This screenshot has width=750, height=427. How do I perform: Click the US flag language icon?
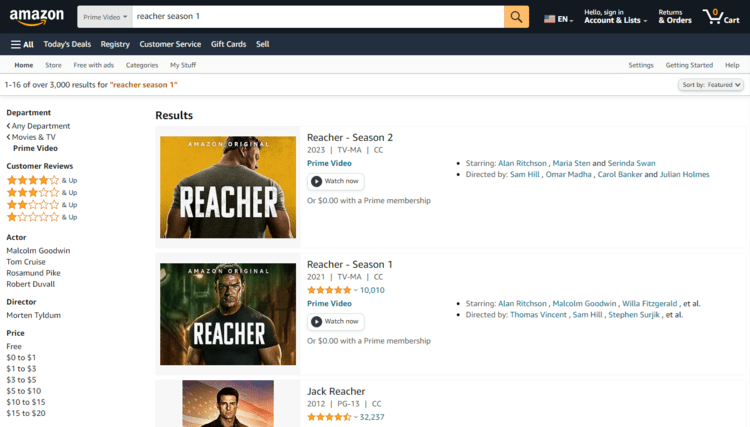pyautogui.click(x=550, y=19)
